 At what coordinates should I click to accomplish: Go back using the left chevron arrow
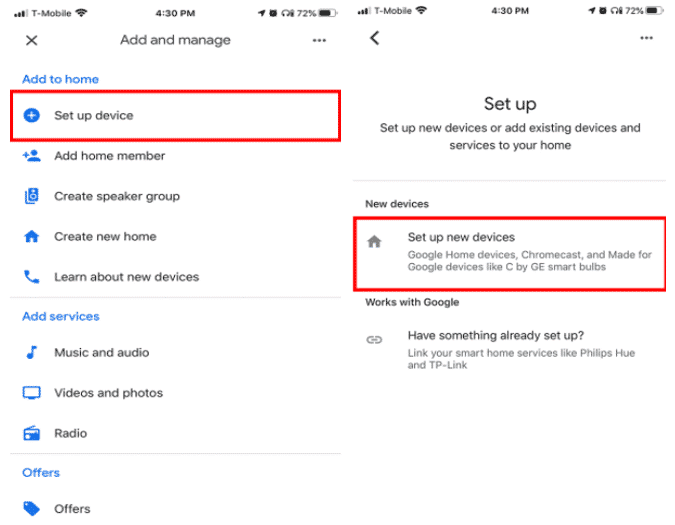375,38
